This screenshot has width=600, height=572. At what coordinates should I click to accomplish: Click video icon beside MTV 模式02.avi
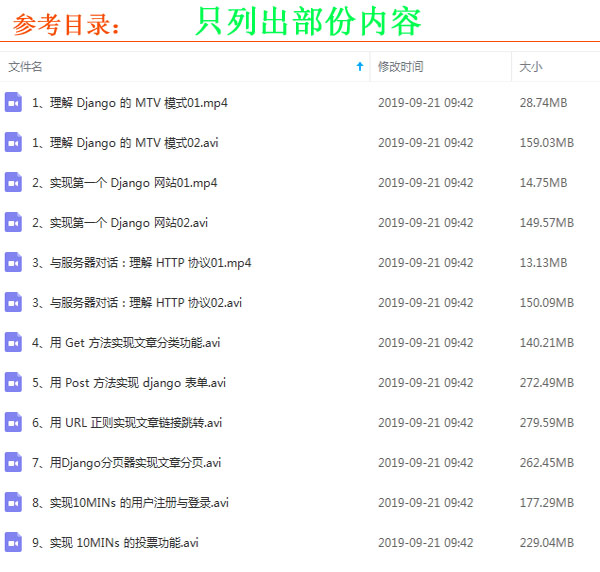pyautogui.click(x=13, y=142)
